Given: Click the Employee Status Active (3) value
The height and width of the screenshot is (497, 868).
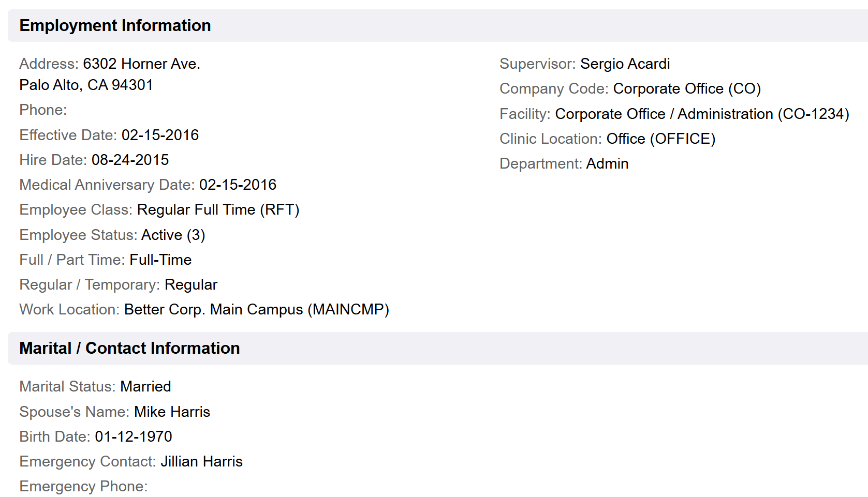Looking at the screenshot, I should click(x=173, y=235).
